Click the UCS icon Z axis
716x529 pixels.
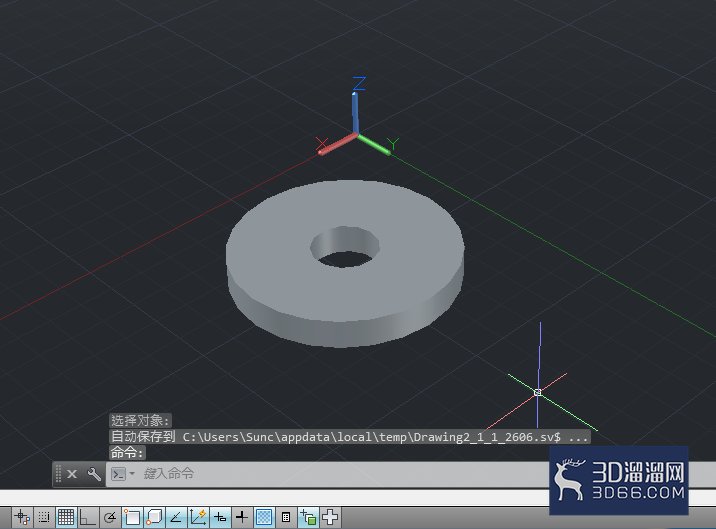[355, 112]
